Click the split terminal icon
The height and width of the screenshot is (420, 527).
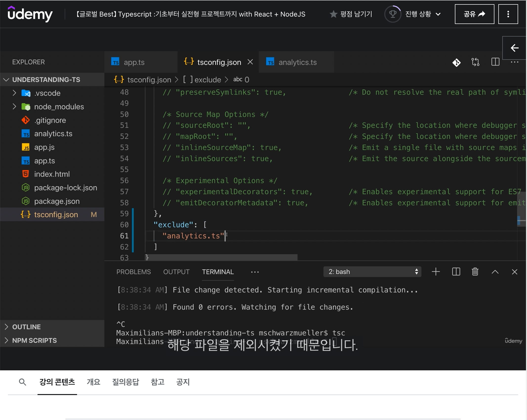(456, 272)
